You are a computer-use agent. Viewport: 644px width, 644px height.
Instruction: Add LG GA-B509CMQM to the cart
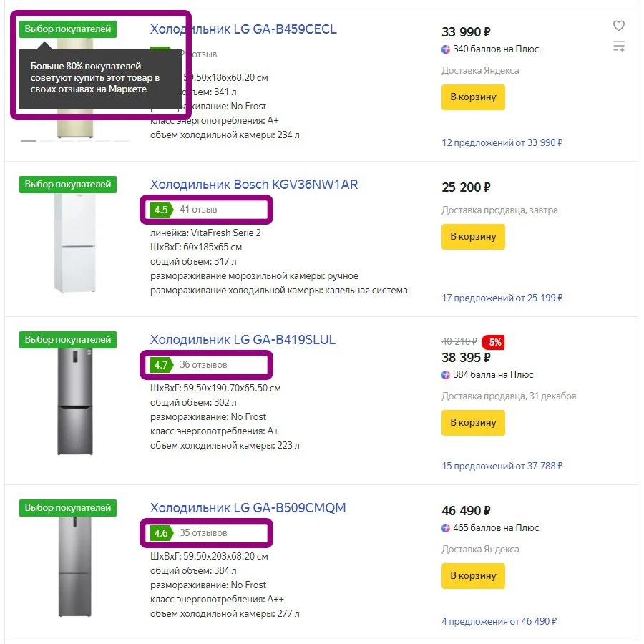click(473, 576)
